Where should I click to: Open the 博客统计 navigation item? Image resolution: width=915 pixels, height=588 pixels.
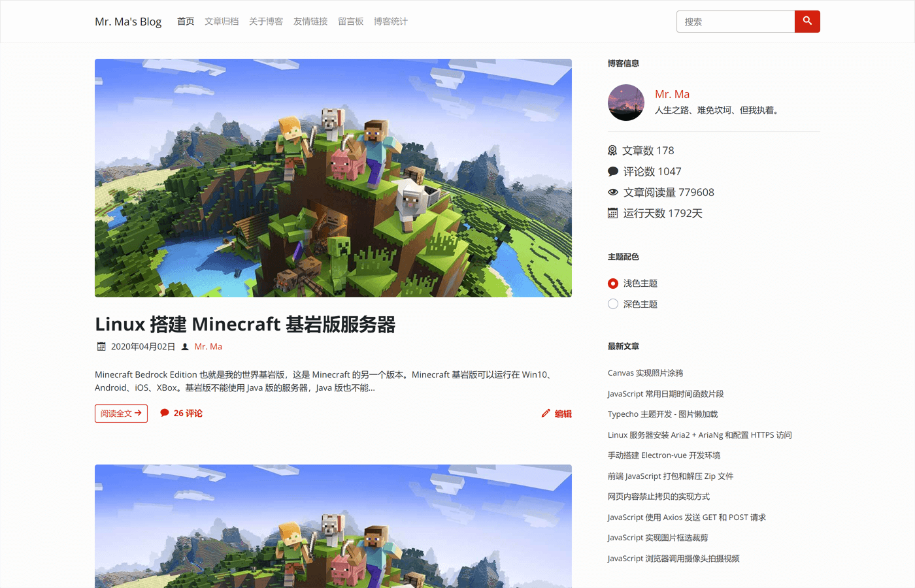tap(391, 22)
